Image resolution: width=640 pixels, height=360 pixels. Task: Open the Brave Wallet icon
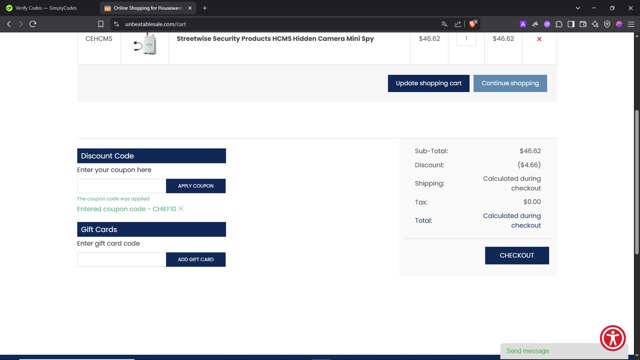coord(583,24)
